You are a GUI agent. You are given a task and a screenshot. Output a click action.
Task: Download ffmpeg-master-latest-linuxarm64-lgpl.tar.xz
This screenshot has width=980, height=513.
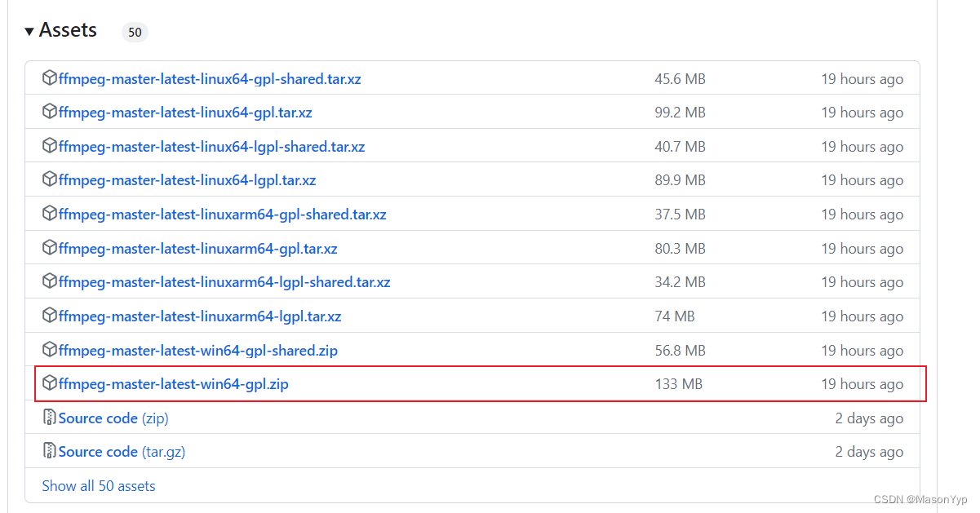200,316
